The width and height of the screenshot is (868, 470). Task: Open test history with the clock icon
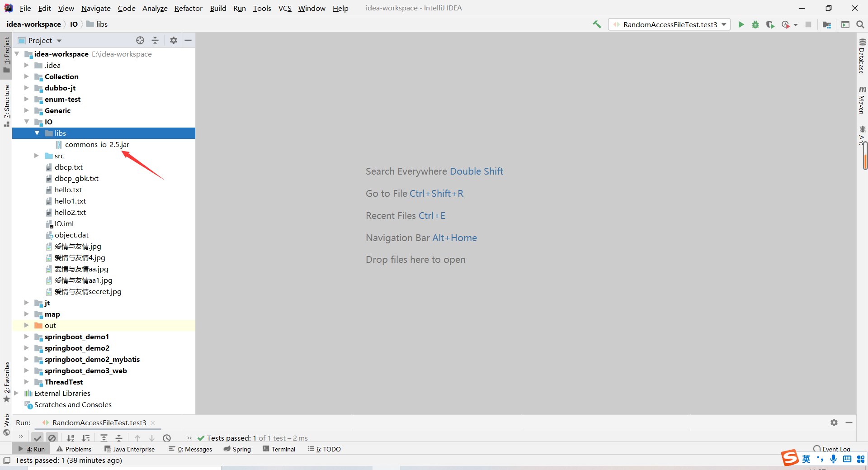[167, 438]
